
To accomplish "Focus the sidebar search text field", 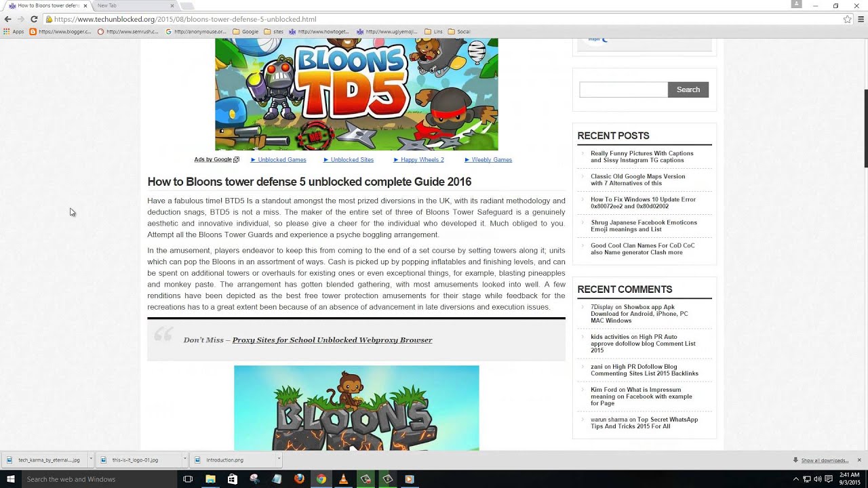I will click(x=623, y=89).
